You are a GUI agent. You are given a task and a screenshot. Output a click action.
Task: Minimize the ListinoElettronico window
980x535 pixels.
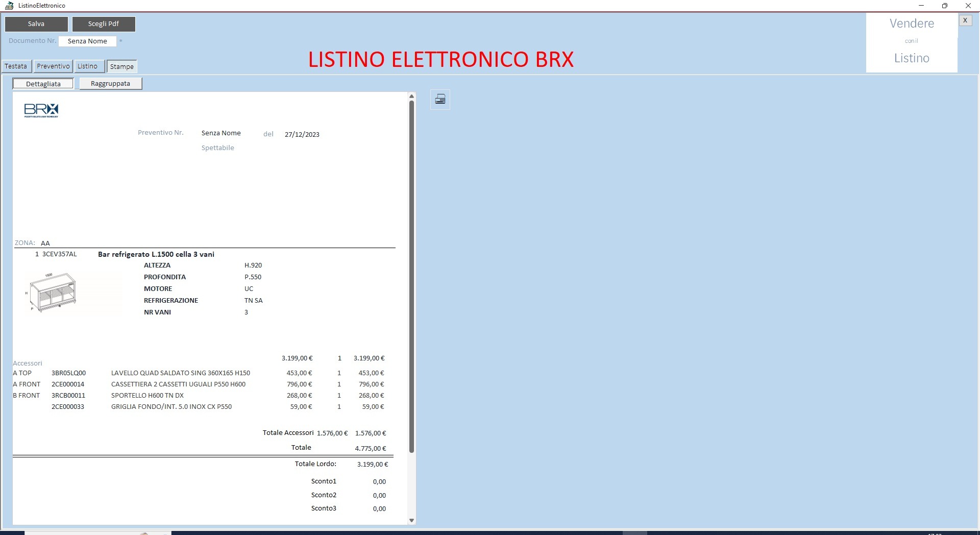(x=921, y=6)
